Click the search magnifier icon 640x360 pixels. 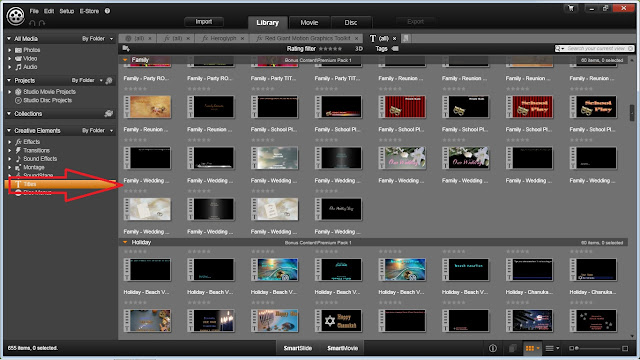(x=558, y=49)
